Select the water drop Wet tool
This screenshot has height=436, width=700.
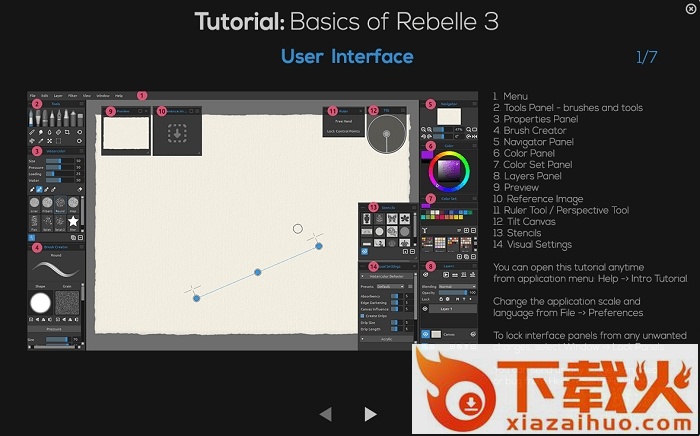50,132
